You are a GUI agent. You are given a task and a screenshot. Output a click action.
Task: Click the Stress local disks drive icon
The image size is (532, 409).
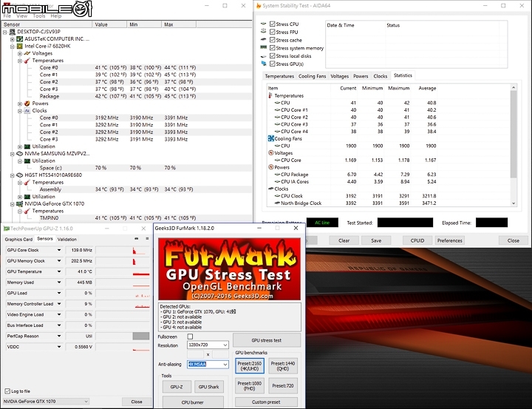point(264,56)
